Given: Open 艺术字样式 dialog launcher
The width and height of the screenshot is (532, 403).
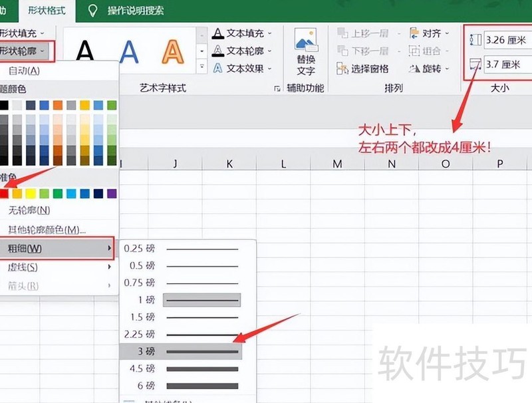Looking at the screenshot, I should coord(277,88).
